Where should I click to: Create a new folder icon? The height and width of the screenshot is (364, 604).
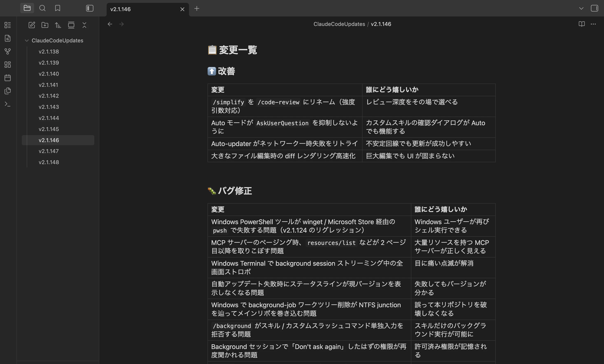45,25
